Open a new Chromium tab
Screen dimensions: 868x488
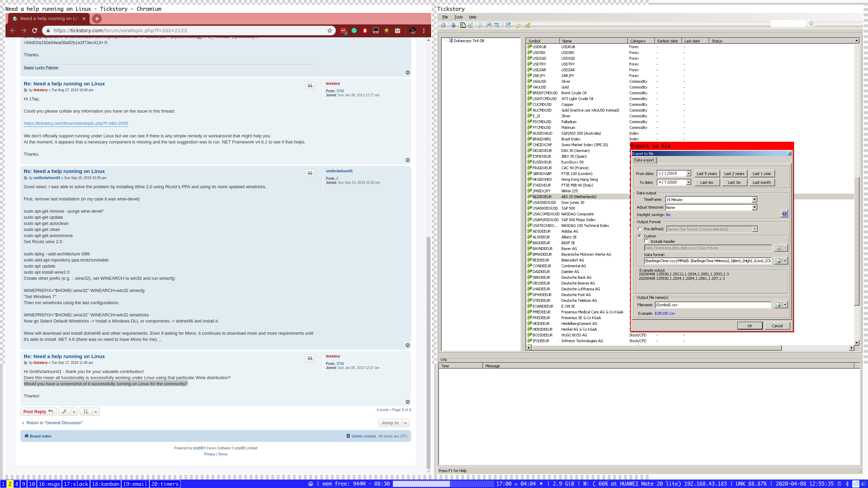point(97,19)
